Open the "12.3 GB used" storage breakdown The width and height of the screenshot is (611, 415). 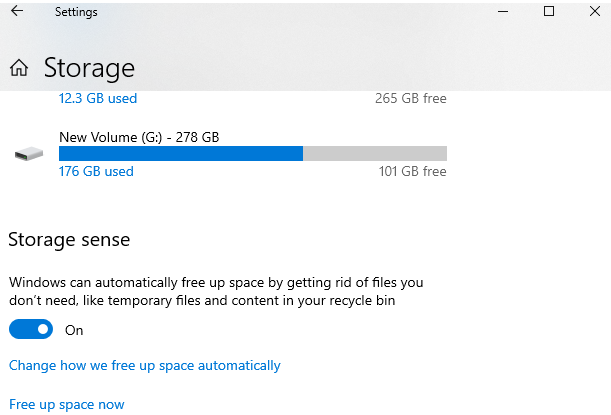(98, 98)
